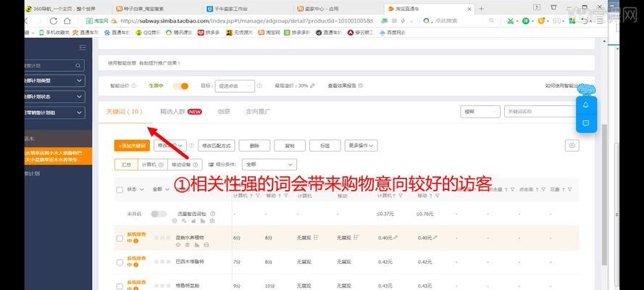The image size is (644, 290).
Task: Edit 最高溢价 30% with pencil icon
Action: tap(312, 86)
